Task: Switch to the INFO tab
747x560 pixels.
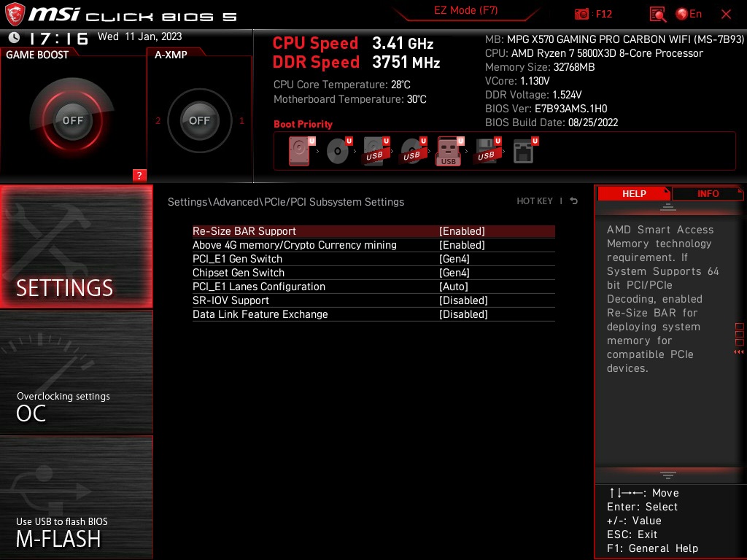Action: 708,193
